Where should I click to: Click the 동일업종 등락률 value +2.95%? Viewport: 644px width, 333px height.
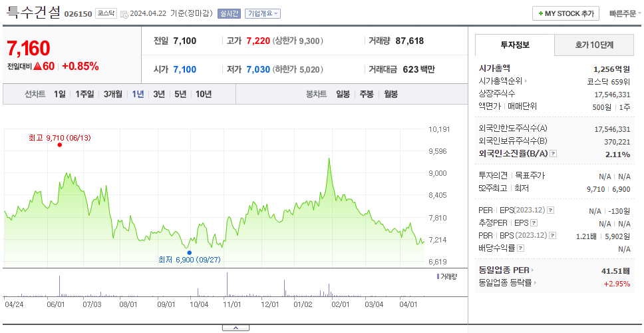(617, 284)
